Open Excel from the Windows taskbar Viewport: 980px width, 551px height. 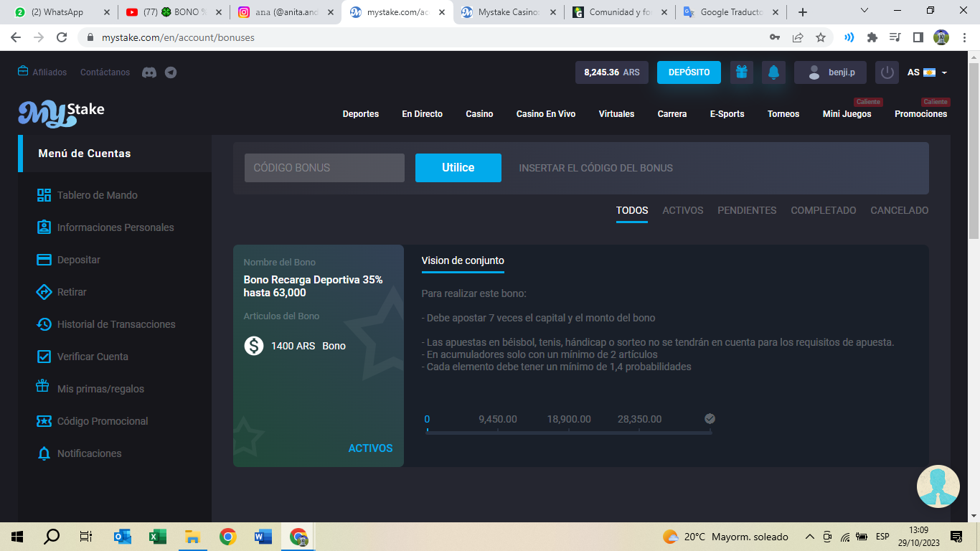[x=157, y=537]
